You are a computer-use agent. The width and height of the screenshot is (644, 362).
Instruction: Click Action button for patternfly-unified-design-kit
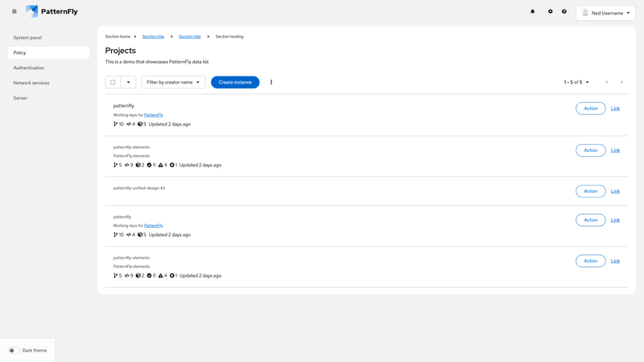coord(590,191)
